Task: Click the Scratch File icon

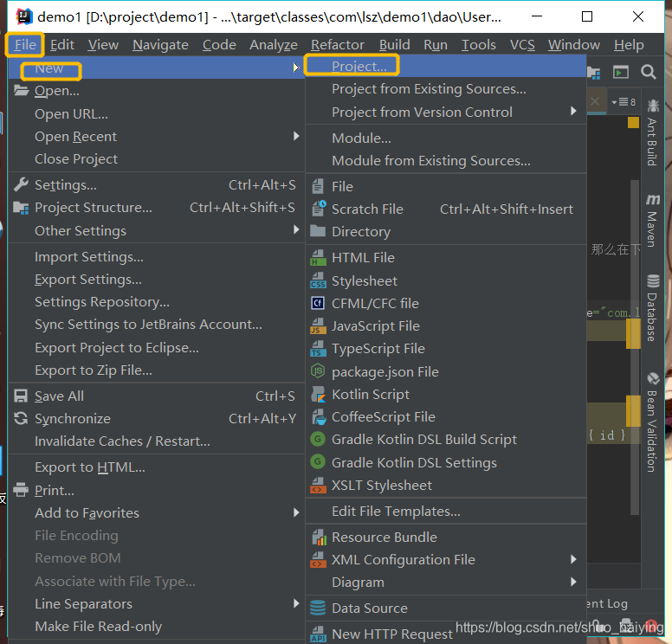Action: coord(319,209)
